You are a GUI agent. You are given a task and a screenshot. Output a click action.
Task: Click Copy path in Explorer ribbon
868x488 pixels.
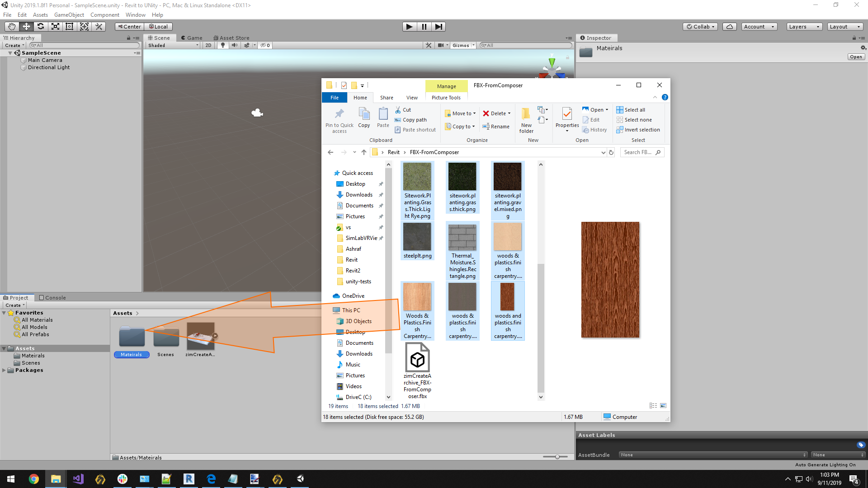click(x=410, y=120)
